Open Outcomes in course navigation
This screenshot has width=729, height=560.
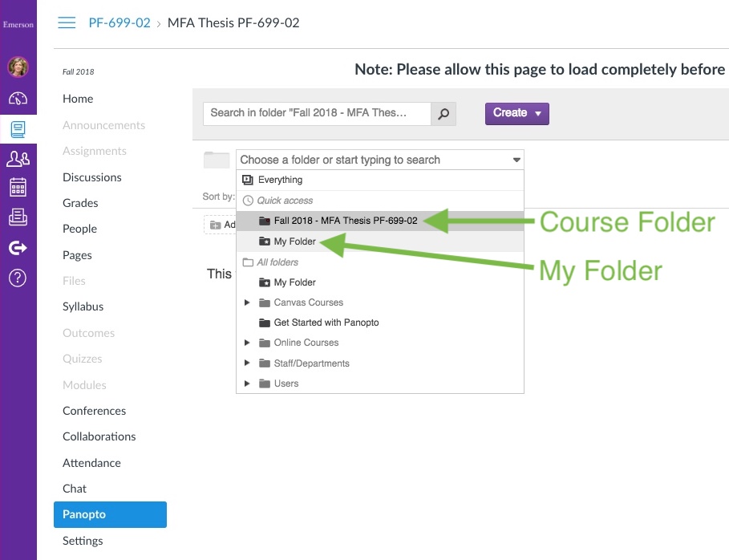[x=88, y=333]
